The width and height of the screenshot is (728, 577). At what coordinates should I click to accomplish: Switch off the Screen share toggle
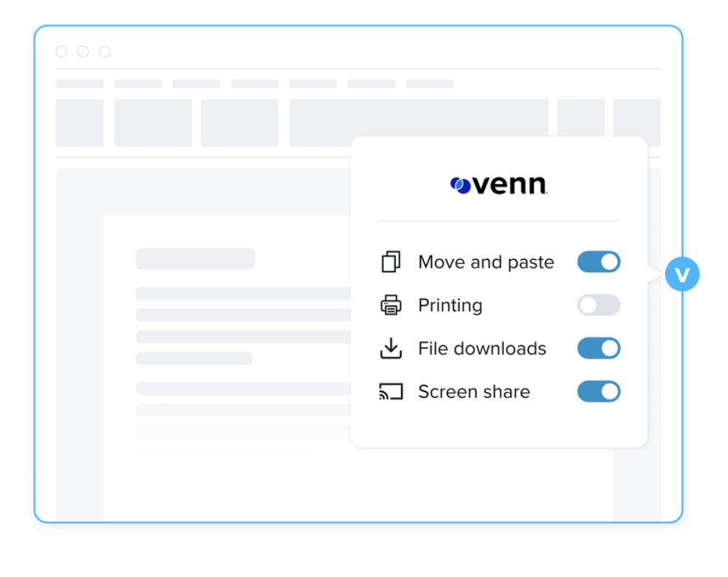coord(599,391)
